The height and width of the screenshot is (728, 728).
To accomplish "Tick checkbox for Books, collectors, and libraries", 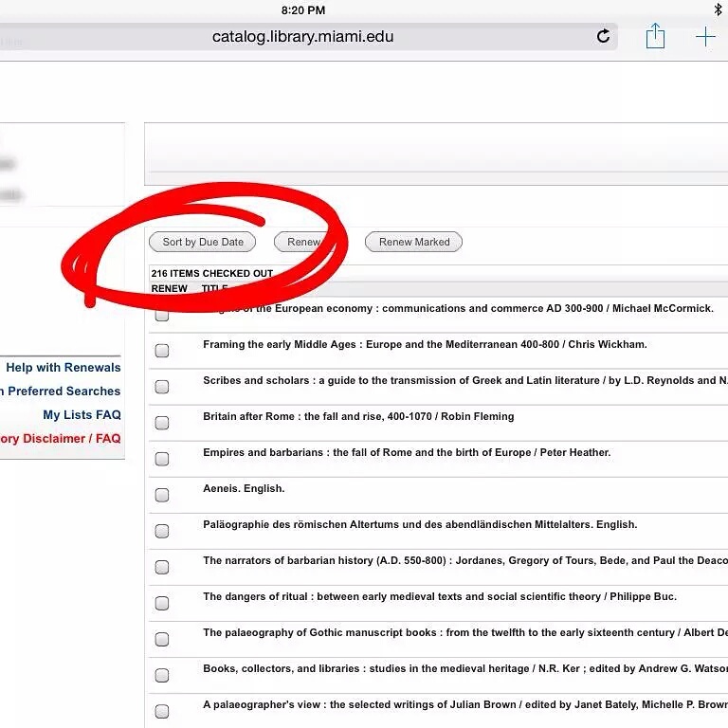I will coord(162,675).
